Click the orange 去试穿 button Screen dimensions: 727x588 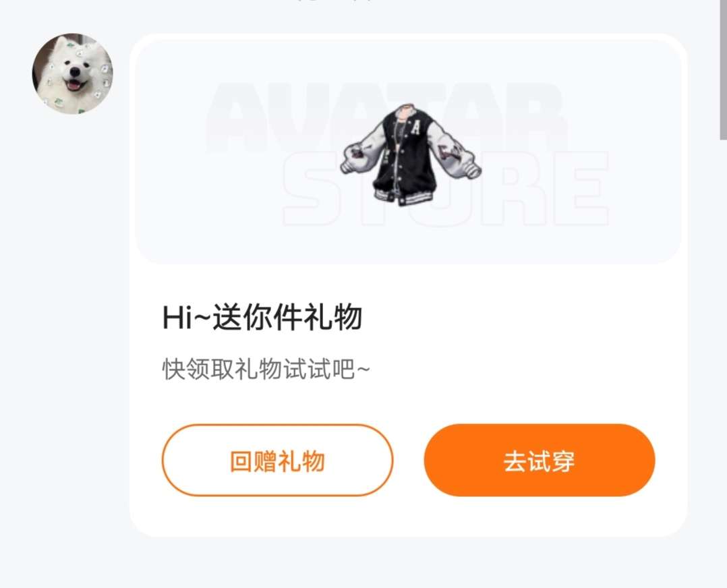point(540,460)
